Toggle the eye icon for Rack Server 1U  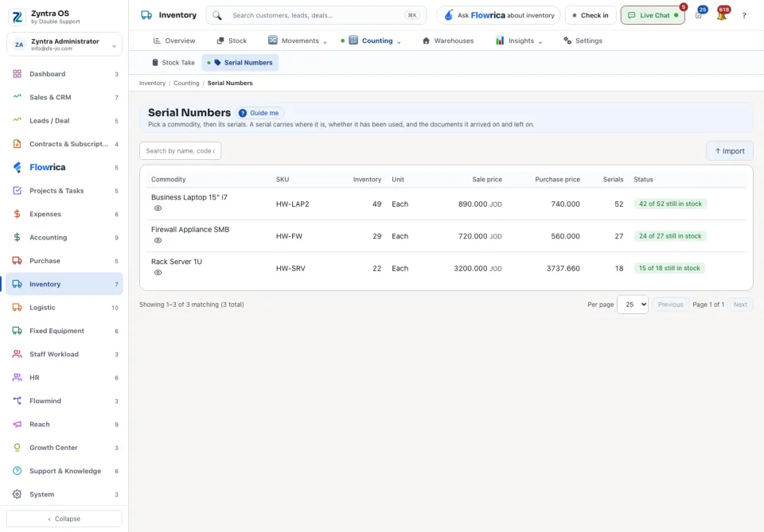[158, 273]
